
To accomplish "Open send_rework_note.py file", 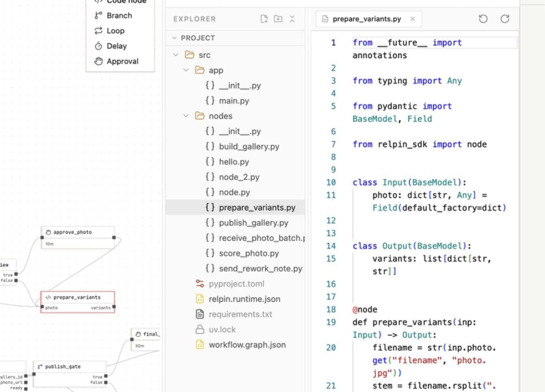I will (x=235, y=268).
